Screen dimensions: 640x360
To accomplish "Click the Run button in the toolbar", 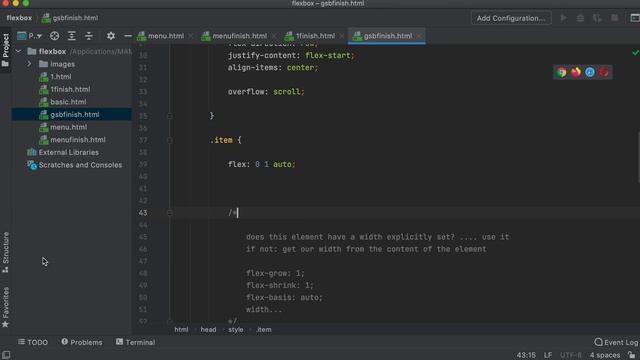I will point(563,18).
